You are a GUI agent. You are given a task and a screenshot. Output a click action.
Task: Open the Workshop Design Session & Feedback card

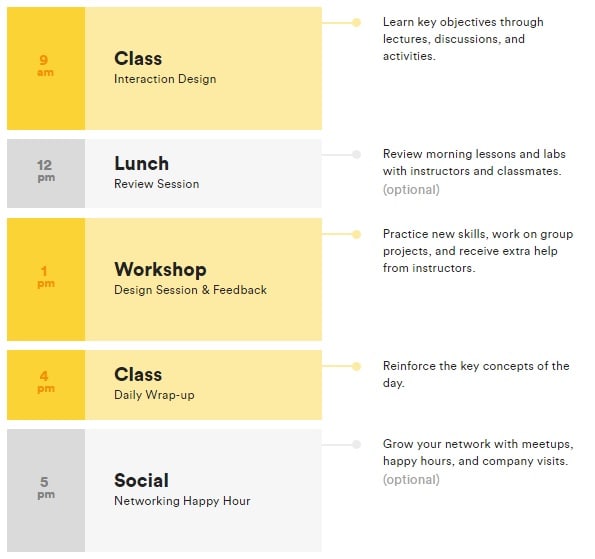(x=203, y=279)
